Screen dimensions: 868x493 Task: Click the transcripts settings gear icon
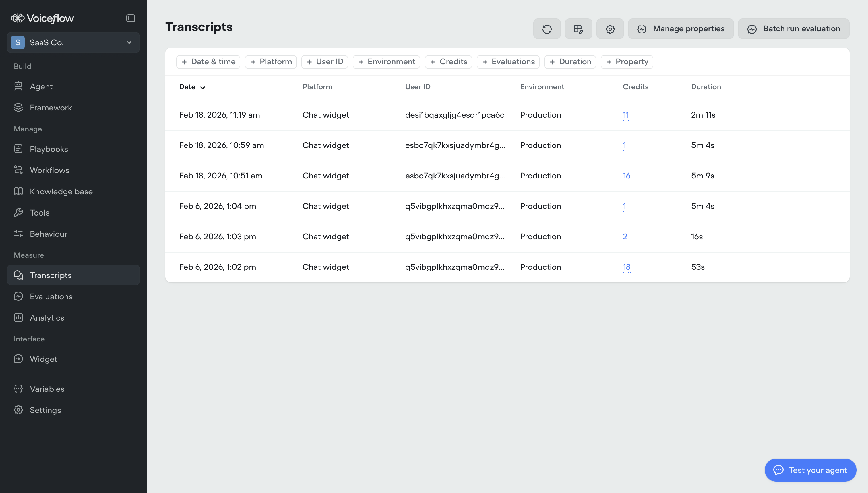610,29
